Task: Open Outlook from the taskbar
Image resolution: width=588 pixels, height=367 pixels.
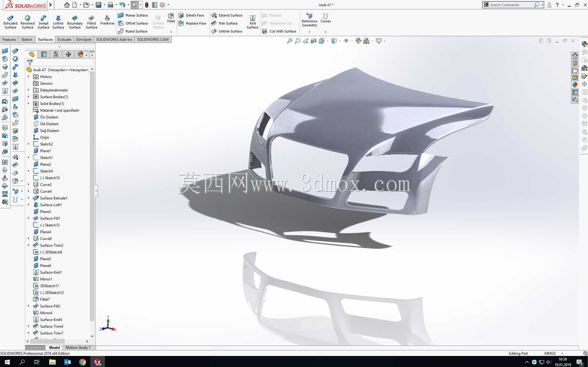Action: coord(67,362)
